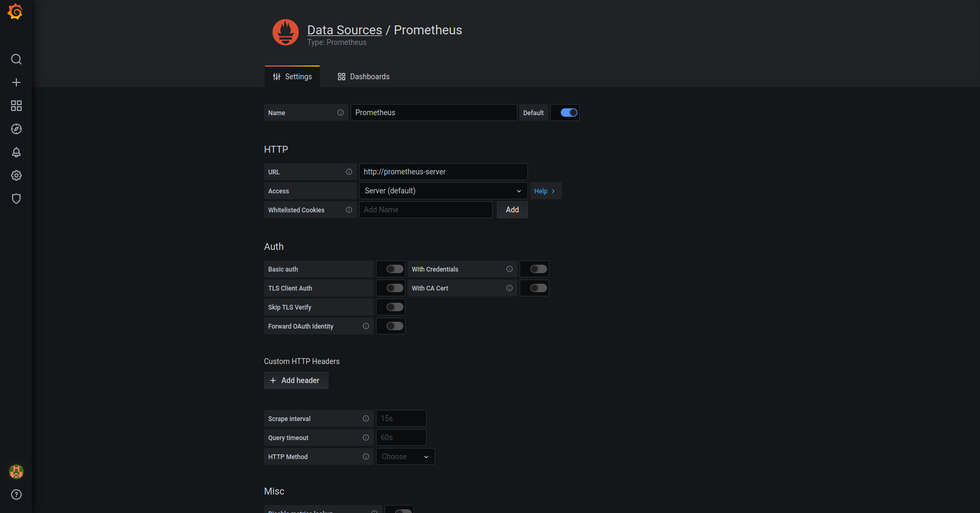Enable the With CA Cert switch
Image resolution: width=980 pixels, height=513 pixels.
click(538, 288)
